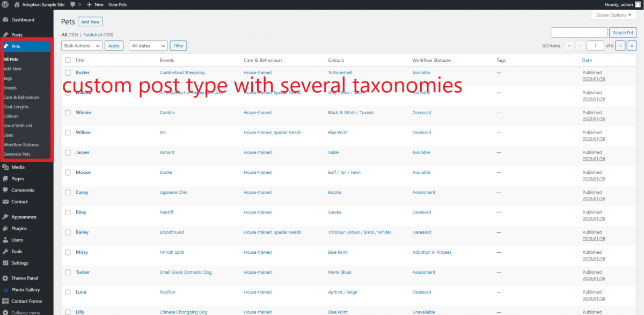This screenshot has height=315, width=644.
Task: Click the Collapse menu icon
Action: [5, 312]
